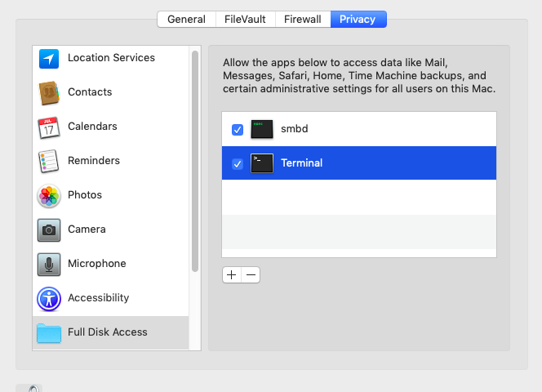Choose the Microphone icon
Image resolution: width=542 pixels, height=392 pixels.
[x=49, y=265]
